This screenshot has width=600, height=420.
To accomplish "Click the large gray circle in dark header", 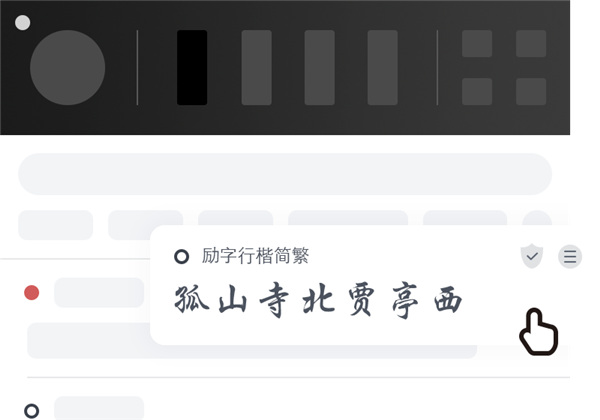I will 67,67.
